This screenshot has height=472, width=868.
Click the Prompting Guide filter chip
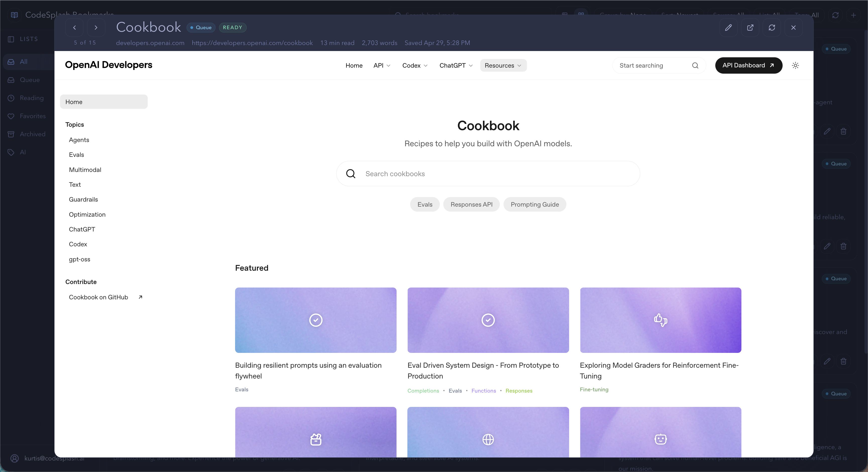click(x=535, y=204)
